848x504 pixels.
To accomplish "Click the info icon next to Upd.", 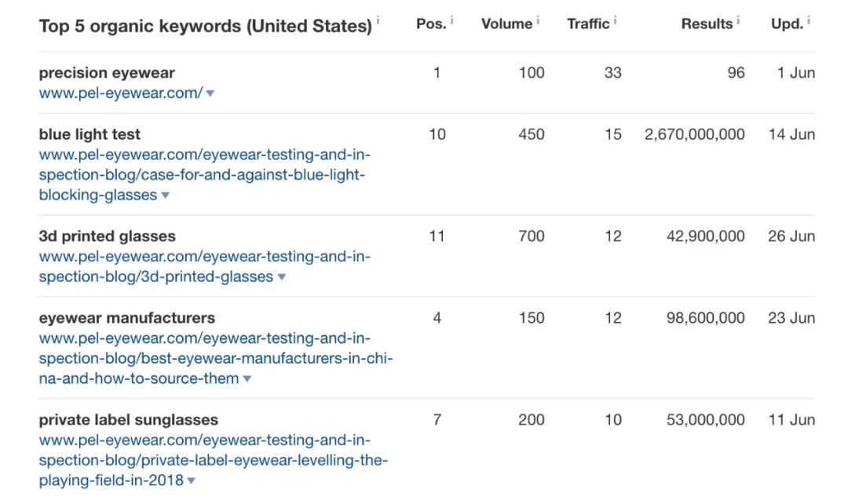I will coord(809,20).
